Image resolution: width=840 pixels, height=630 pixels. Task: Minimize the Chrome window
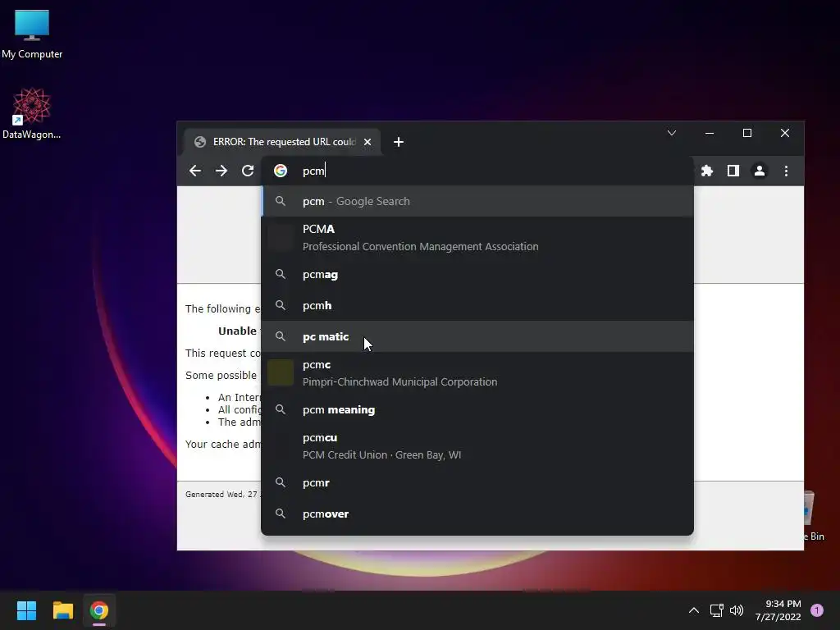click(x=710, y=133)
